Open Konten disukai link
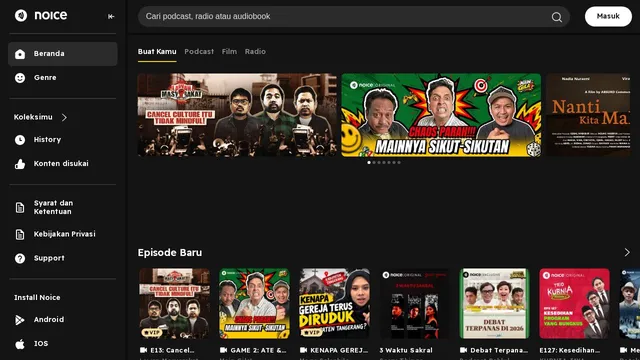Screen dimensions: 640x360 pyautogui.click(x=62, y=164)
